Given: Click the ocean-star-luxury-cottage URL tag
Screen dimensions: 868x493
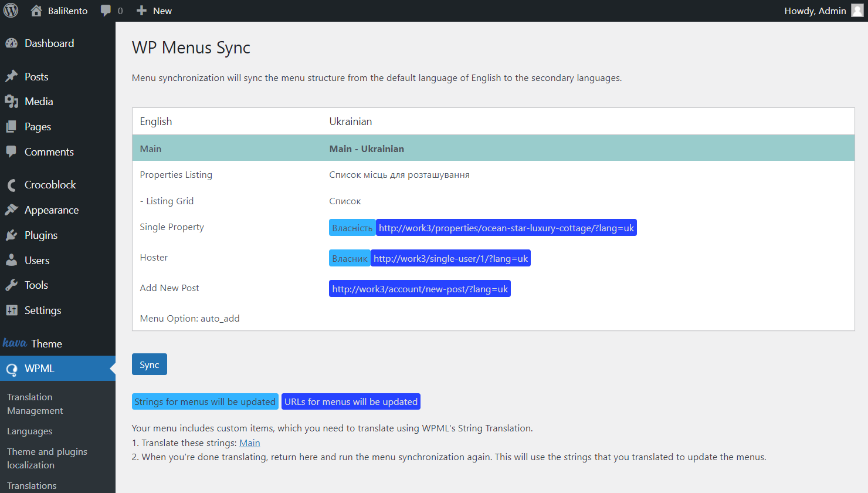Looking at the screenshot, I should (x=506, y=228).
